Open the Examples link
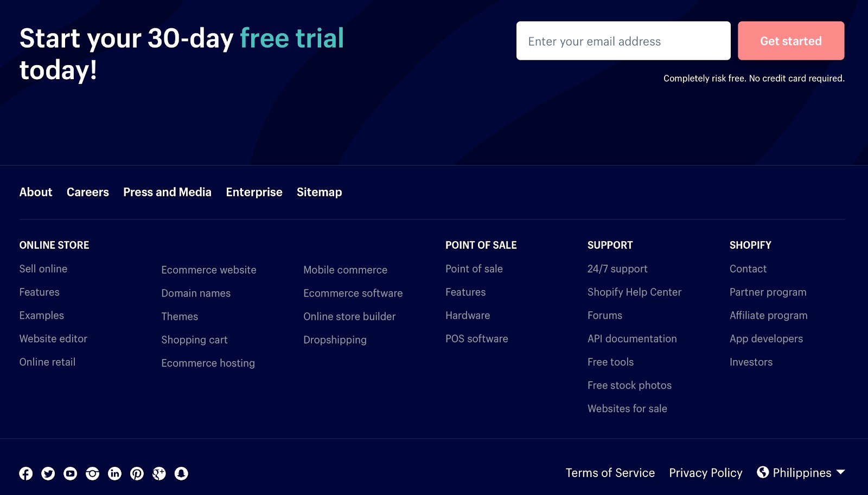 [x=42, y=316]
